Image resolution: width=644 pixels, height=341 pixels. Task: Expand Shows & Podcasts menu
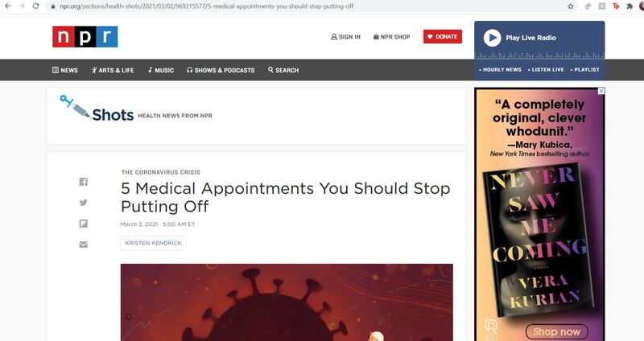click(221, 70)
